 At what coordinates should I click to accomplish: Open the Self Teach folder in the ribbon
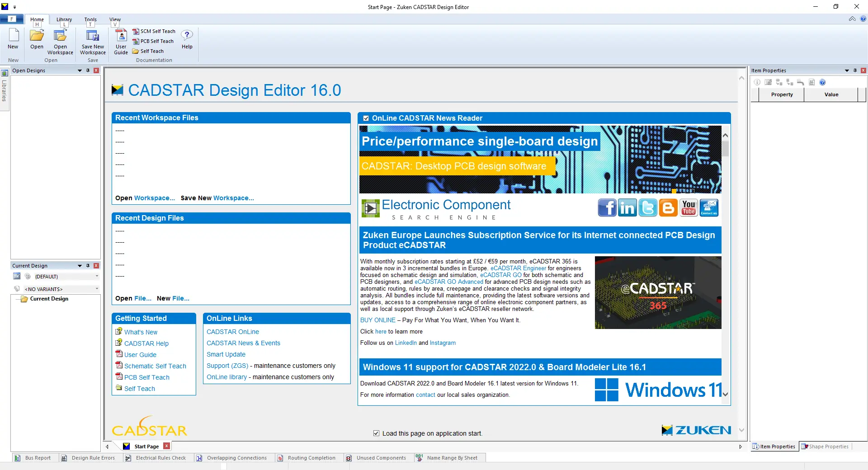pyautogui.click(x=148, y=51)
